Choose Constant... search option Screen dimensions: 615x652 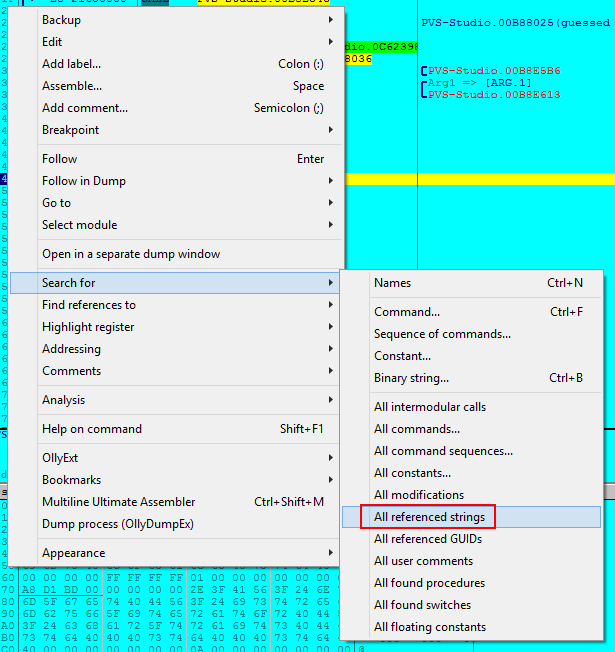point(472,356)
